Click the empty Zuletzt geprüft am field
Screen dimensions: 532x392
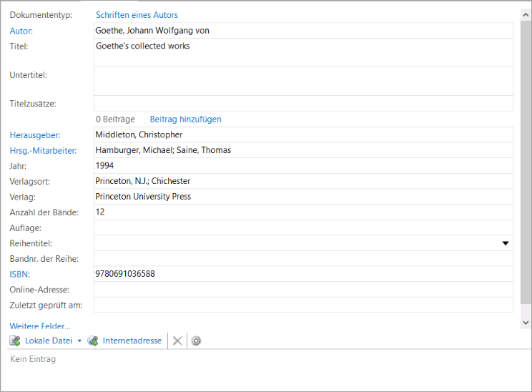(303, 305)
